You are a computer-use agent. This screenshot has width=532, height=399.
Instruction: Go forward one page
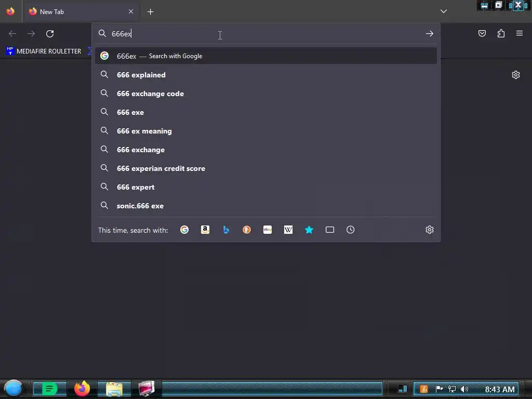click(x=31, y=34)
